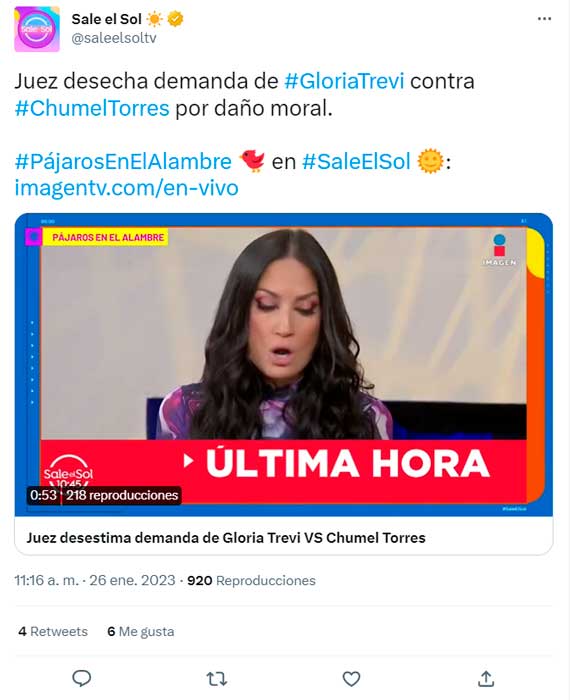Play the Última Hora video thumbnail
This screenshot has width=570, height=700.
tap(284, 364)
